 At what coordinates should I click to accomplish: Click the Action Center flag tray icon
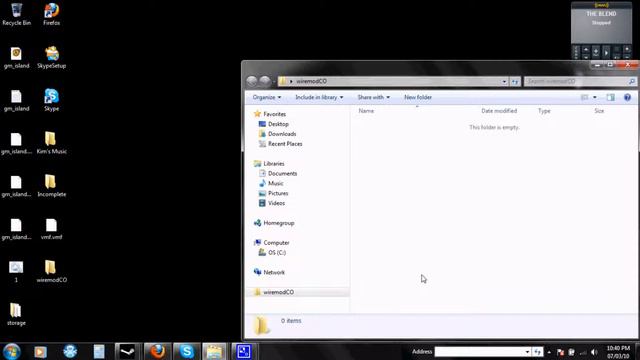(560, 352)
